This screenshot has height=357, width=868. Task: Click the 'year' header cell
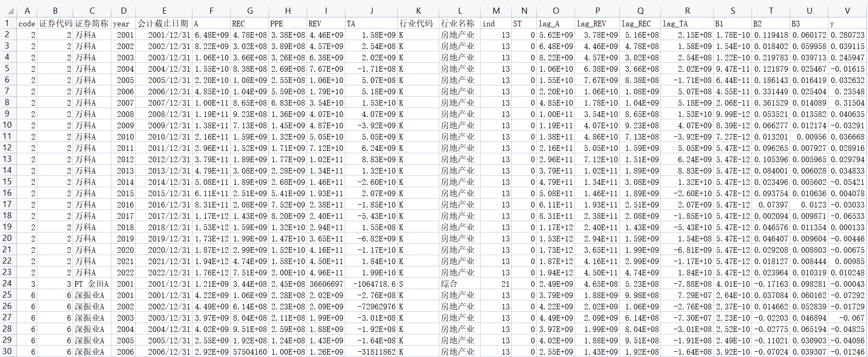[124, 24]
